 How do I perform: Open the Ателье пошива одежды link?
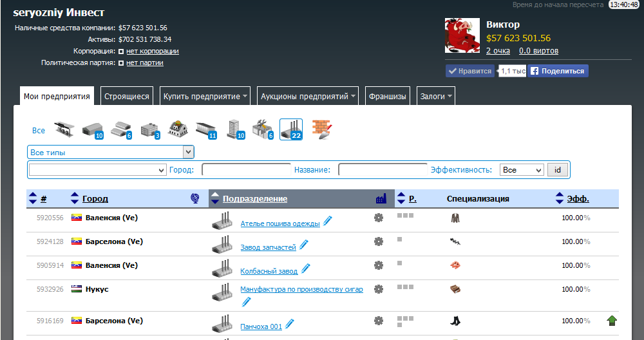(279, 223)
